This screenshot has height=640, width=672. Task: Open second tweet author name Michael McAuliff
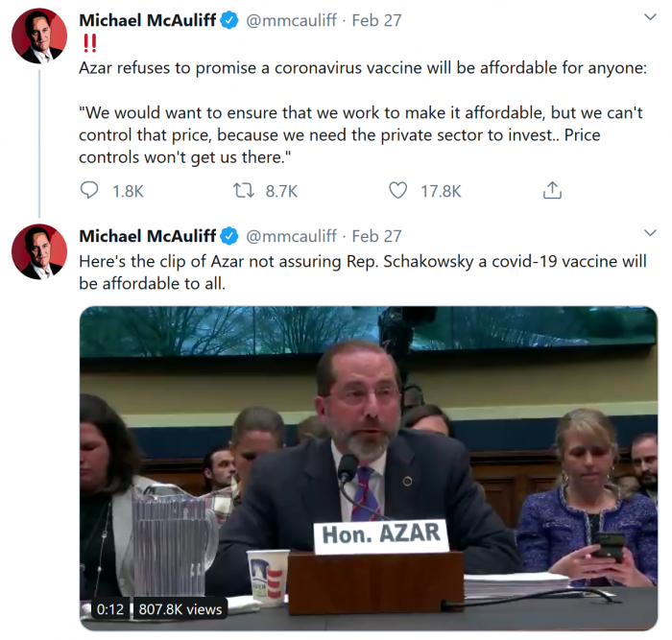[x=148, y=236]
